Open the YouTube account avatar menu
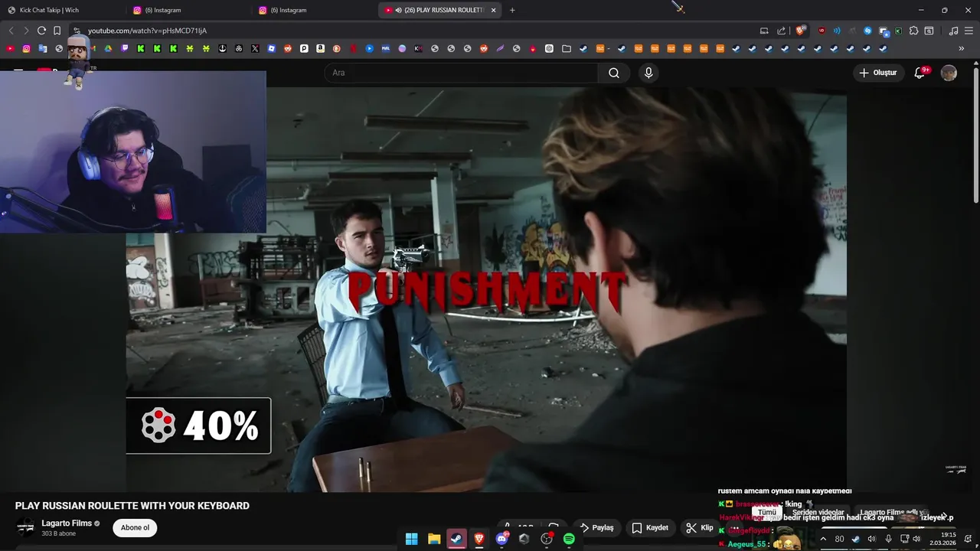This screenshot has height=551, width=980. point(949,73)
